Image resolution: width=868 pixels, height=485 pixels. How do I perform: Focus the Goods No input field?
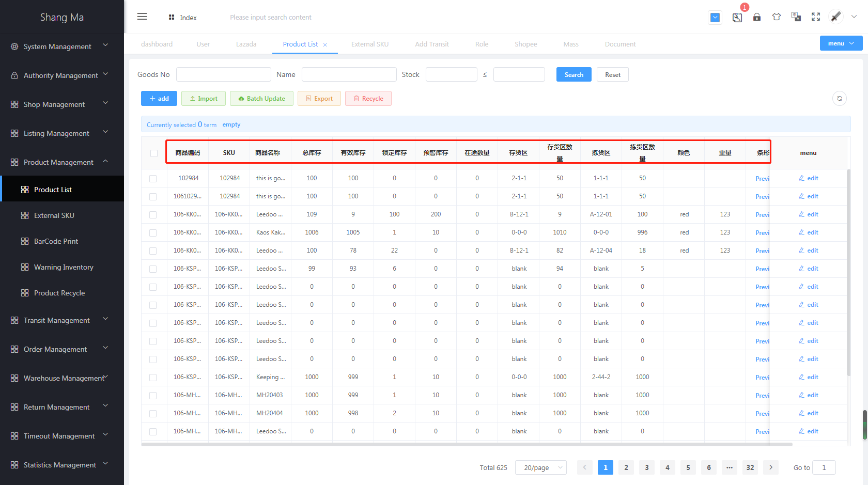pyautogui.click(x=224, y=74)
